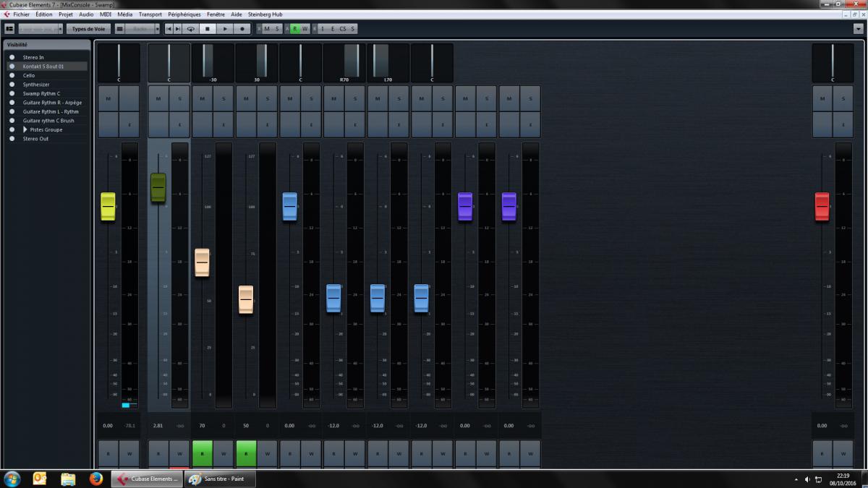This screenshot has height=488, width=868.
Task: Click the Racks icon in the toolbar
Action: pyautogui.click(x=120, y=29)
